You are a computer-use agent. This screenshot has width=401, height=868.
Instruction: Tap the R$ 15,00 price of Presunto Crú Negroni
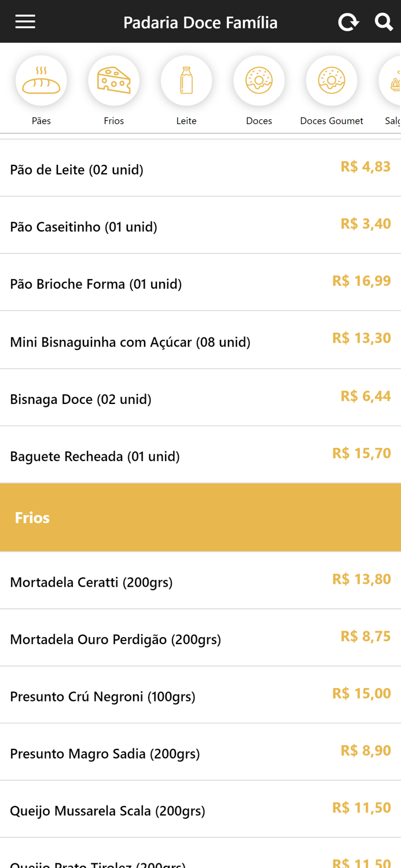[361, 693]
